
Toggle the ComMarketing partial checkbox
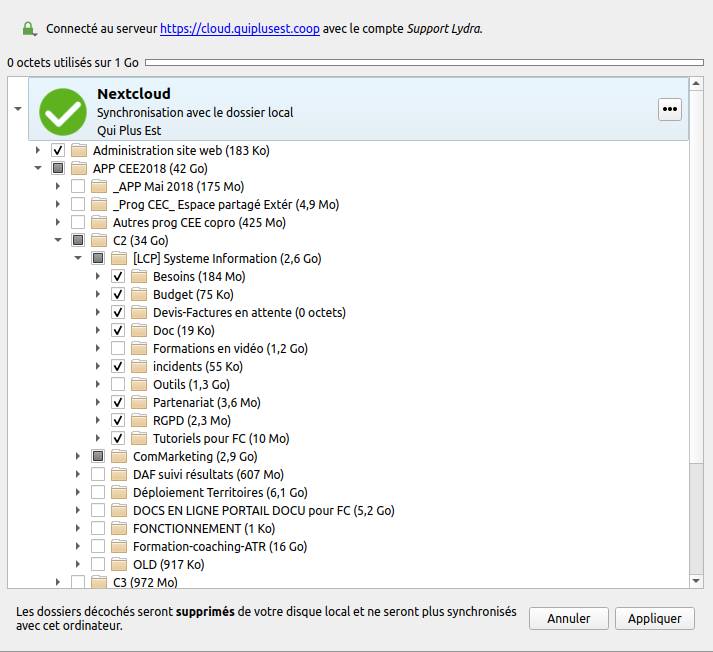[98, 456]
